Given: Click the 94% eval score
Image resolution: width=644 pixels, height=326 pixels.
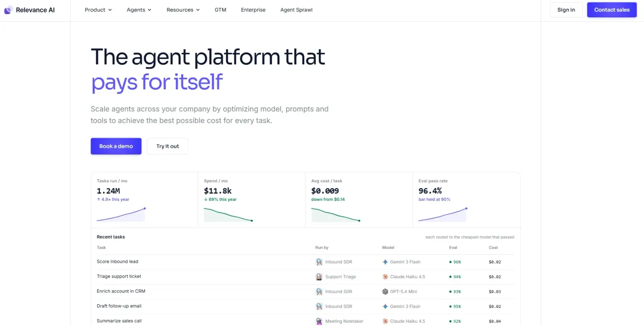Looking at the screenshot, I should tap(457, 277).
